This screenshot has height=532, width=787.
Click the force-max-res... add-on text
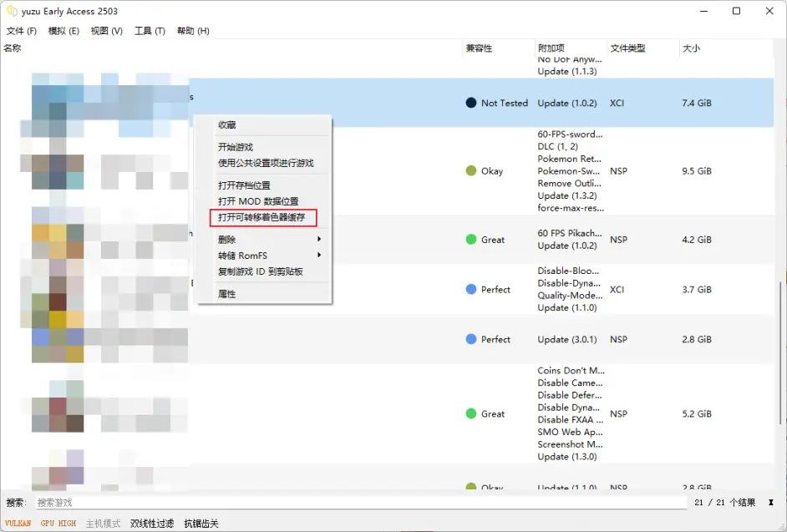pos(571,208)
